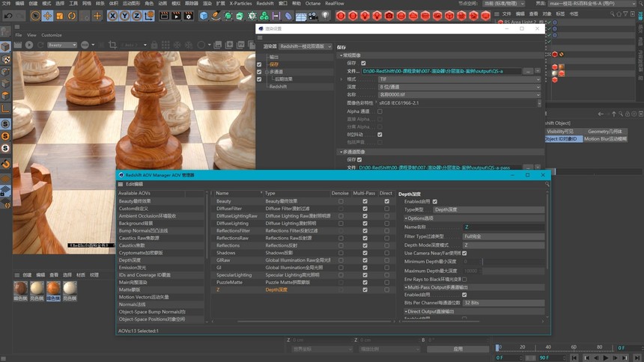Toggle Use Camera Near/Far checkbox
The width and height of the screenshot is (644, 362).
464,254
